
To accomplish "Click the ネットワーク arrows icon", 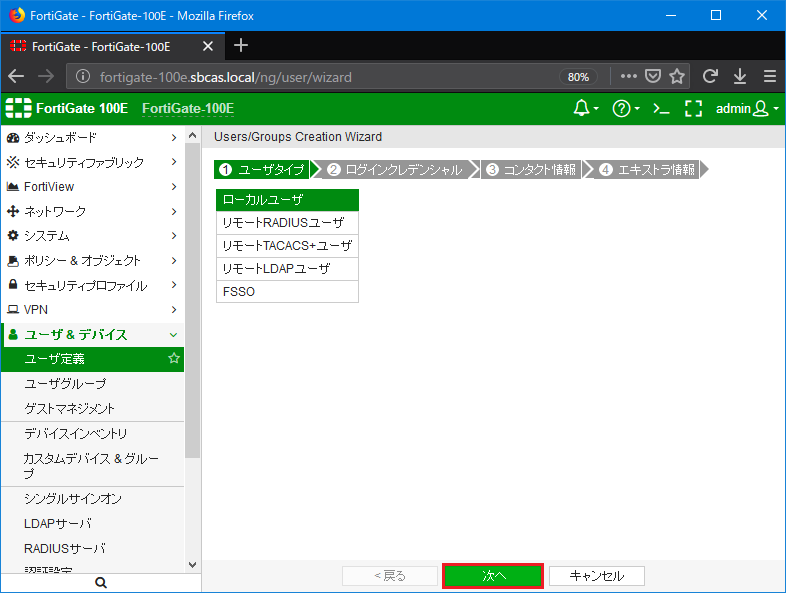I will [13, 211].
